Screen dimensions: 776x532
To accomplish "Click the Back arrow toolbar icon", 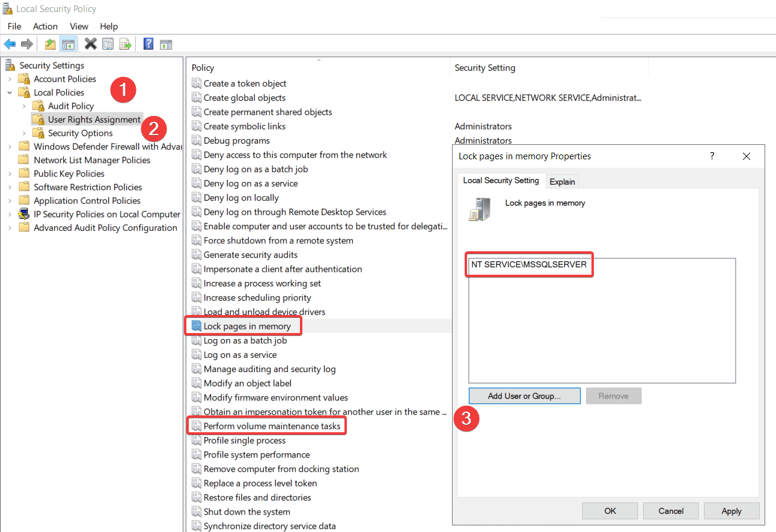I will click(x=10, y=44).
